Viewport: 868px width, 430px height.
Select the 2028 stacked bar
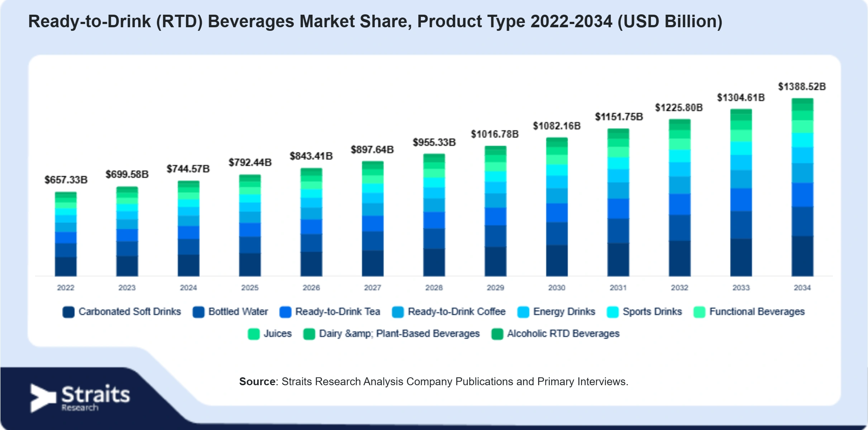(x=434, y=215)
